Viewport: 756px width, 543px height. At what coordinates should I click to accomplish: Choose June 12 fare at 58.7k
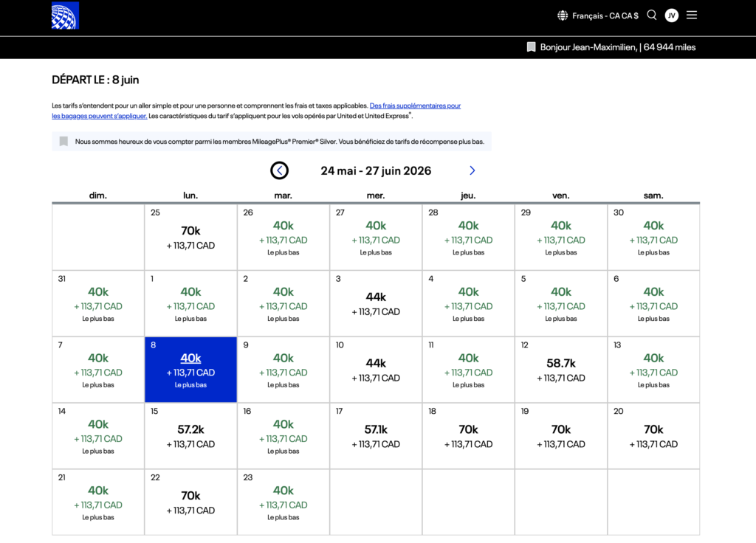(561, 370)
